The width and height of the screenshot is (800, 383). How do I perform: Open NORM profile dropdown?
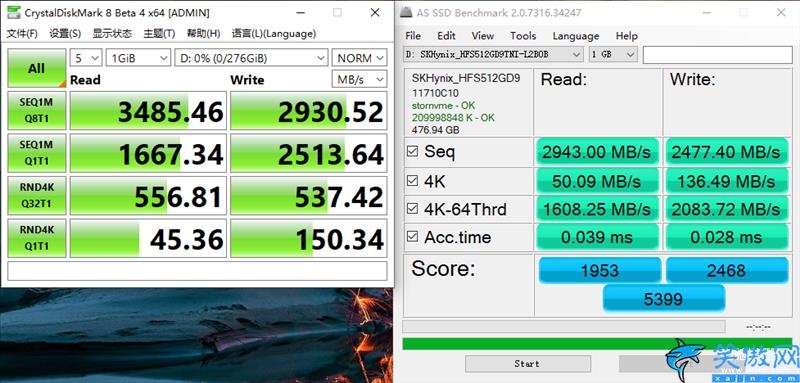(x=359, y=58)
